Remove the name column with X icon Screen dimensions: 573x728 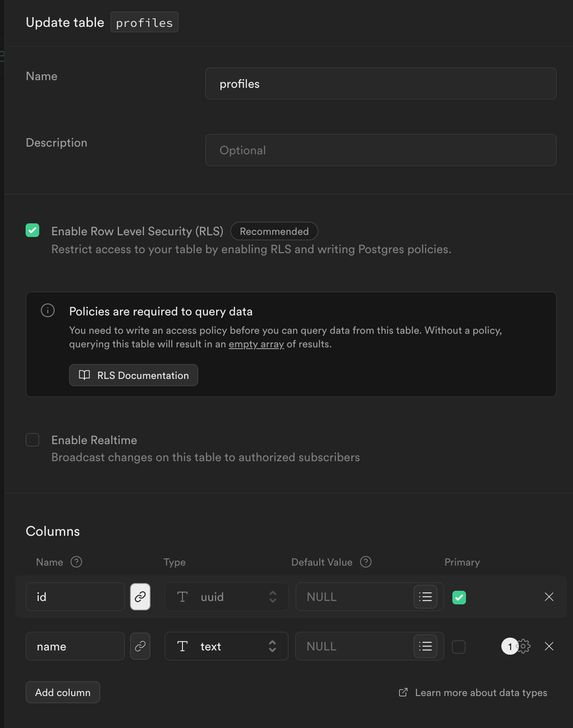click(x=549, y=646)
